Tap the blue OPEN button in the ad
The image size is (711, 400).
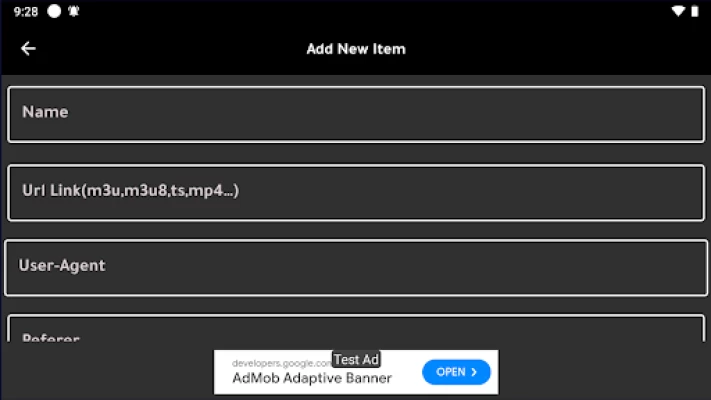[x=456, y=372]
